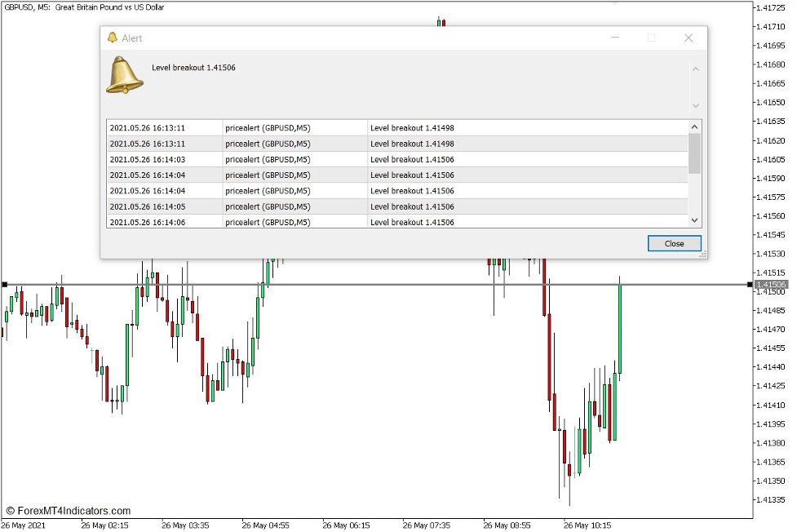
Task: Click the large gold bell illustration
Action: coord(123,78)
